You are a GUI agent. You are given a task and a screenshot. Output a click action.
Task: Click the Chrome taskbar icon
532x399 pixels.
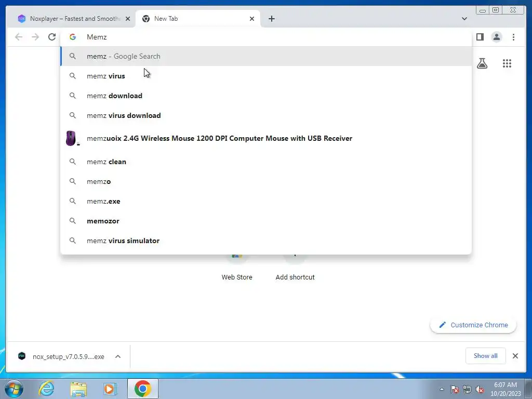coord(142,389)
